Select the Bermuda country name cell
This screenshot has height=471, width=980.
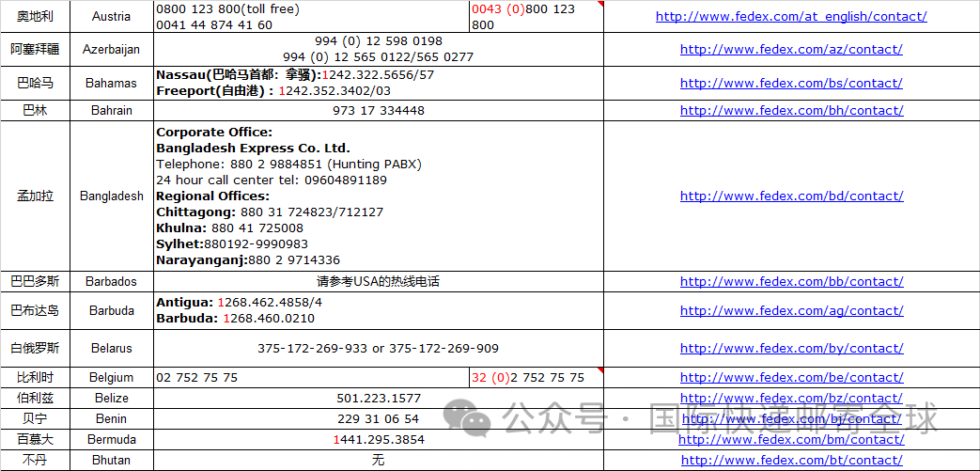click(111, 440)
